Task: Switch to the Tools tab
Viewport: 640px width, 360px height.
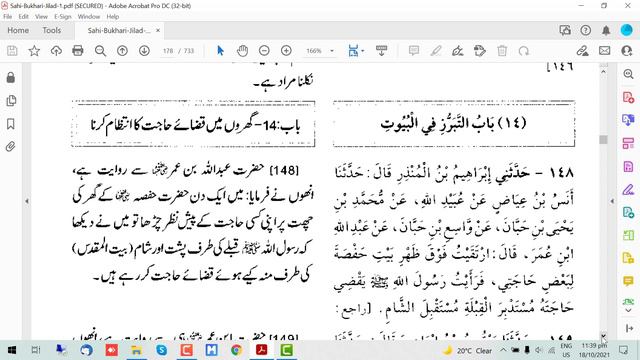Action: tap(51, 30)
